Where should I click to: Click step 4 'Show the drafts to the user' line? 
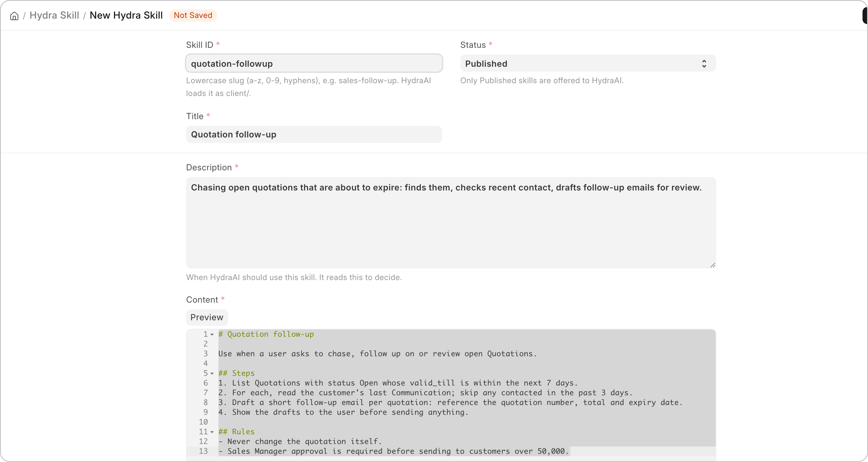coord(343,412)
